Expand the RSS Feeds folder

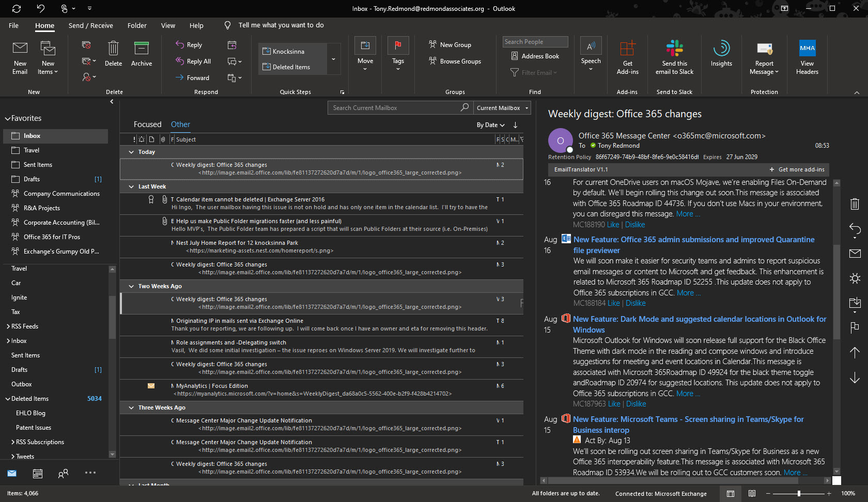point(8,326)
